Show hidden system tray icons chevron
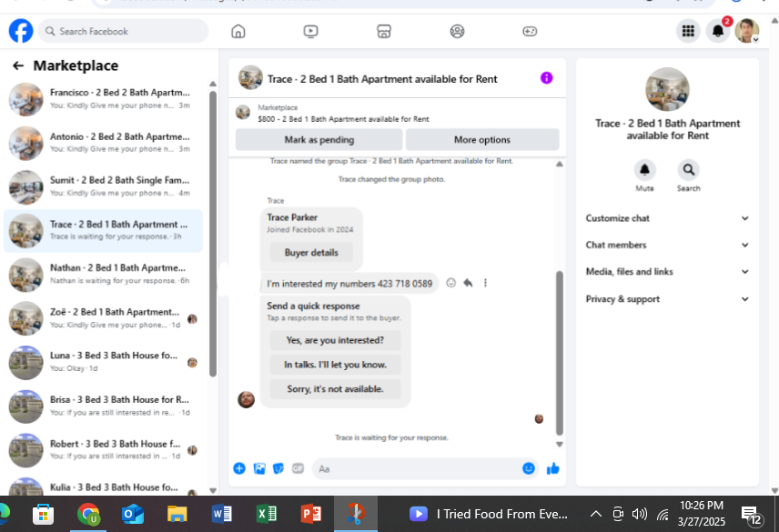 (596, 514)
